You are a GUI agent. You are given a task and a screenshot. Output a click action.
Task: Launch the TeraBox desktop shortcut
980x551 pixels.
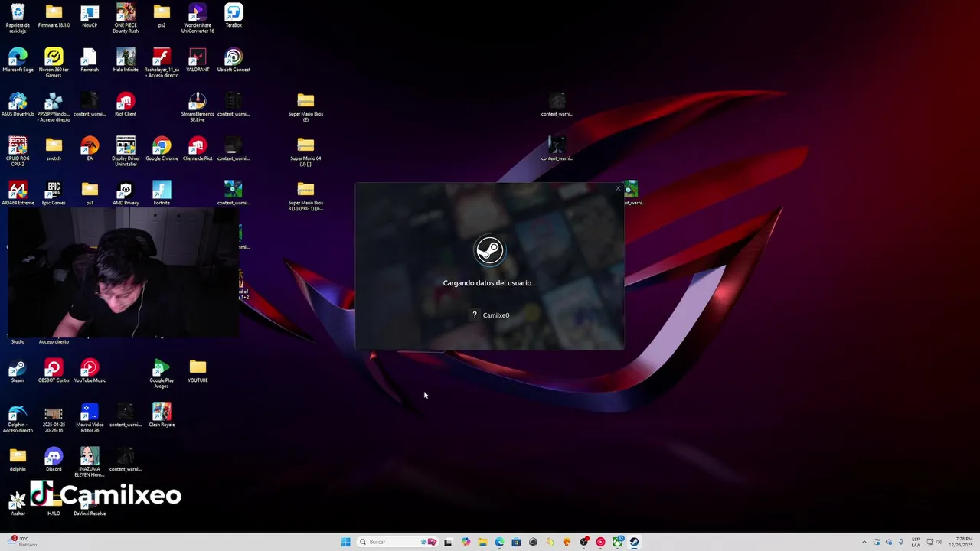234,17
